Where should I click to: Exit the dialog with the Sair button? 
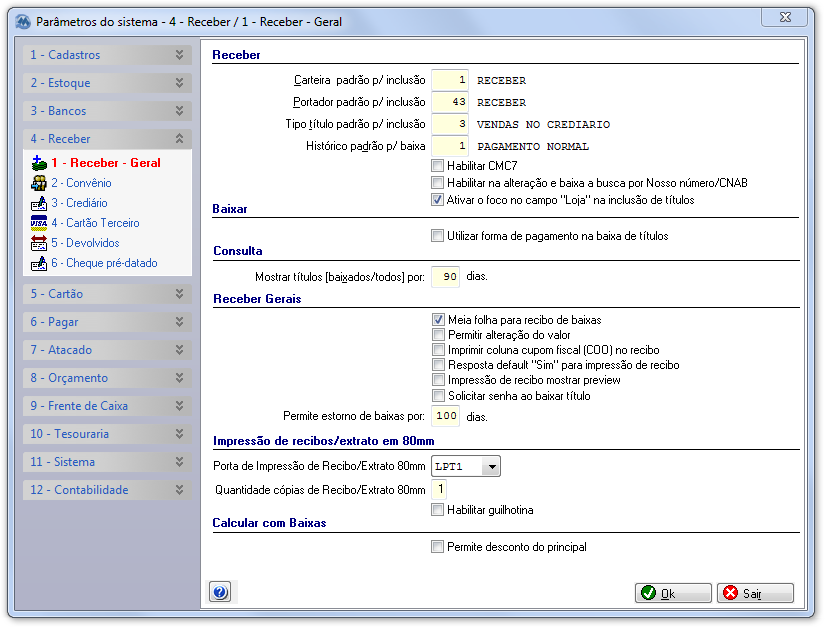[x=755, y=593]
